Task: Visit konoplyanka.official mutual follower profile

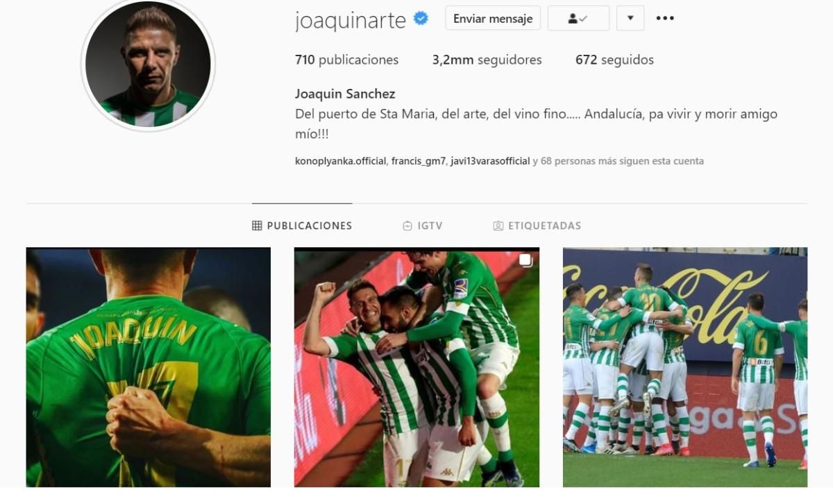Action: click(x=340, y=161)
